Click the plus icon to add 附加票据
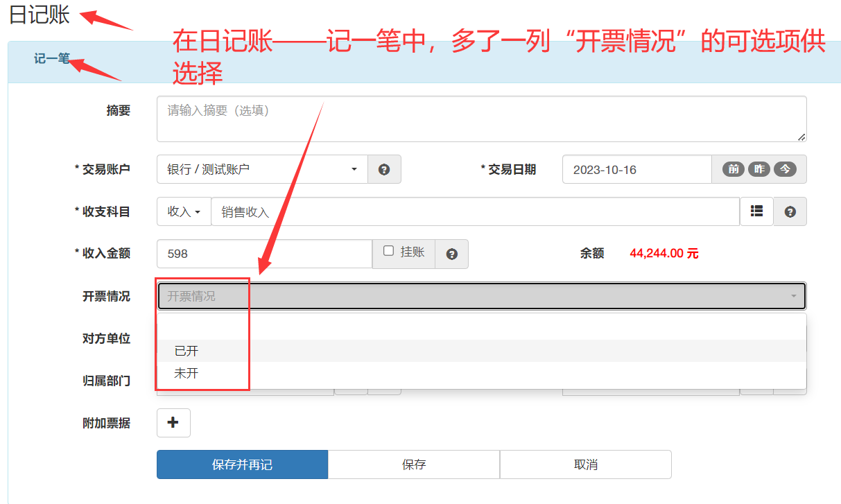The height and width of the screenshot is (504, 841). tap(173, 423)
